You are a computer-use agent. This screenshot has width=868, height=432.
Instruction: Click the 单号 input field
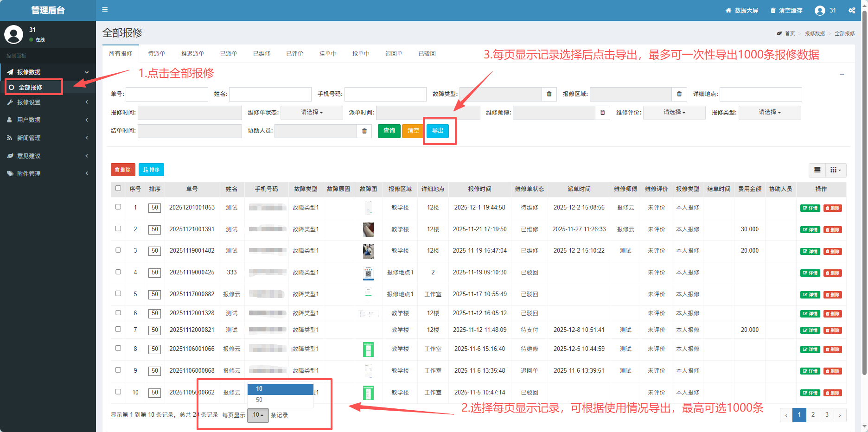point(167,94)
